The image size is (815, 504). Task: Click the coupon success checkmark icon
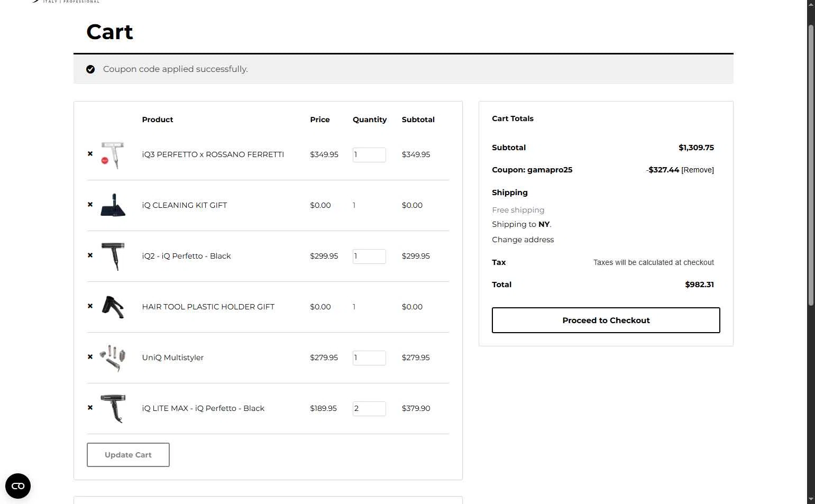click(90, 69)
